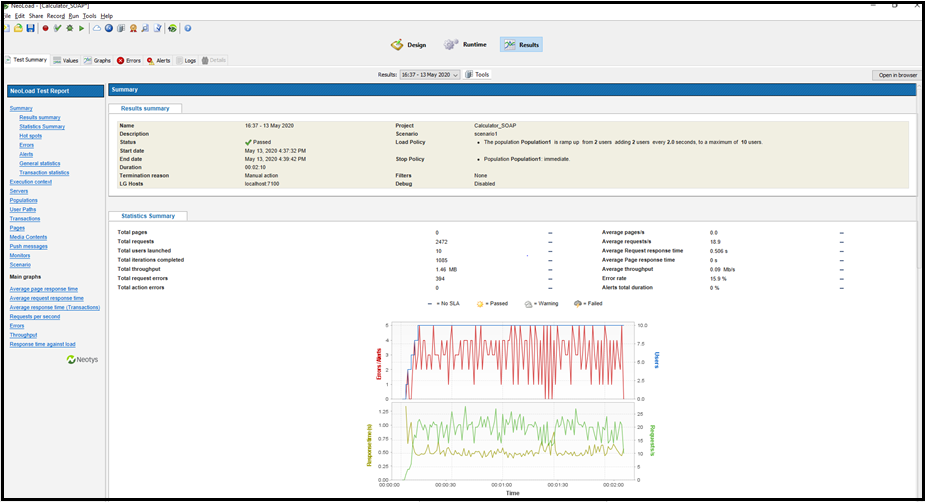This screenshot has width=926, height=502.
Task: Open the Hot spots report link
Action: [x=30, y=135]
